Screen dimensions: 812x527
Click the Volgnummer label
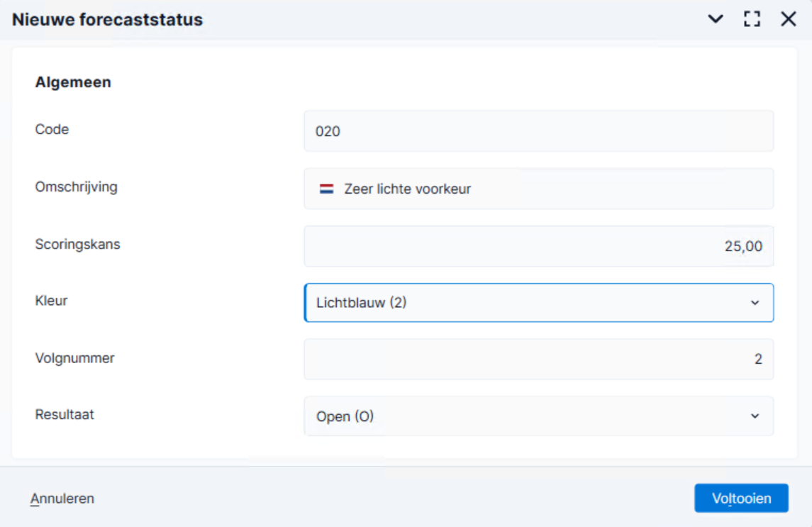pos(74,358)
